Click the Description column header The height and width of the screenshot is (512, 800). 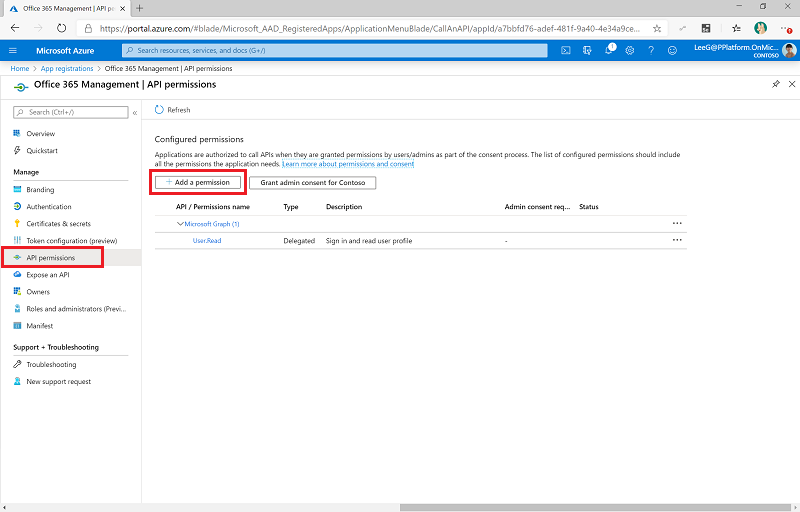point(344,207)
